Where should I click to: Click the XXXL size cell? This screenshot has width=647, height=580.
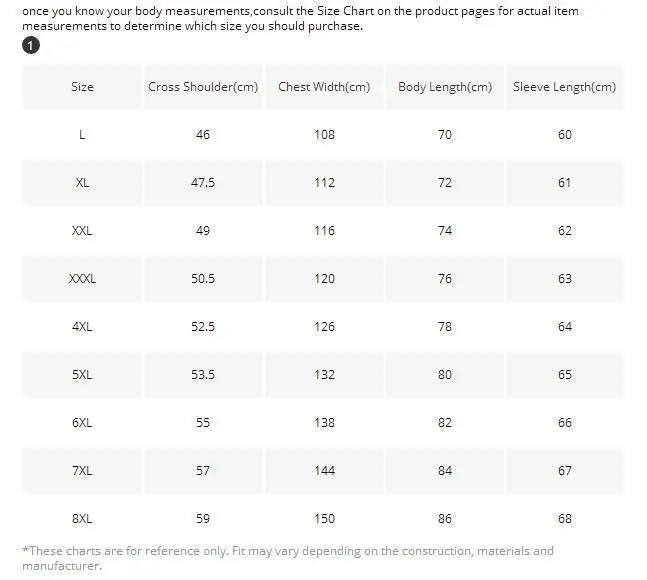click(x=82, y=279)
